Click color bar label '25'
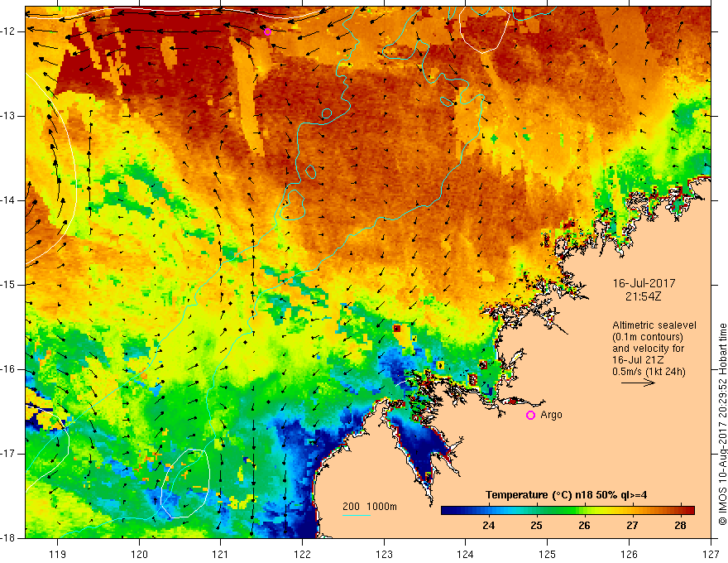Image resolution: width=728 pixels, height=563 pixels. click(536, 526)
